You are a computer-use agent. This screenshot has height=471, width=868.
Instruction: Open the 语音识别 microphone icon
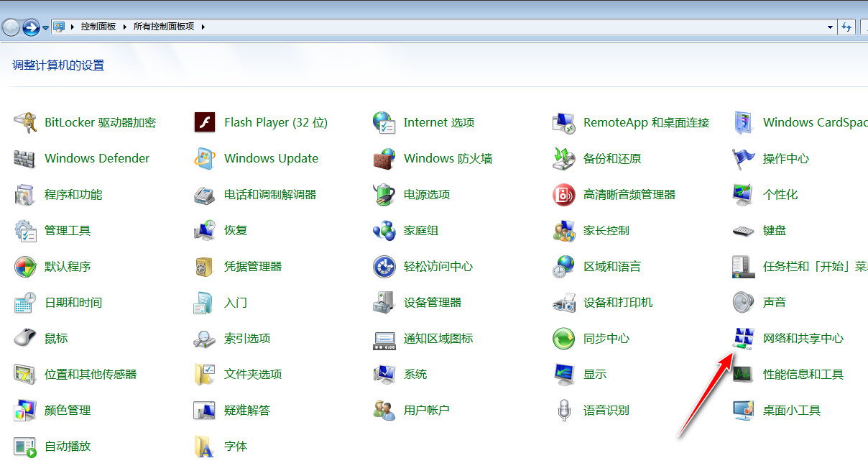point(564,411)
